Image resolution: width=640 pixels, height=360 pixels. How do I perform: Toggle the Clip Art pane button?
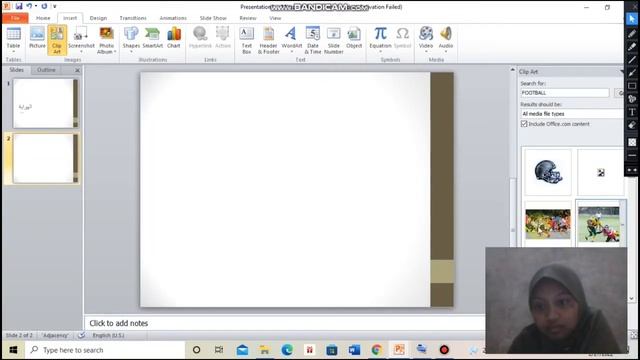[57, 40]
